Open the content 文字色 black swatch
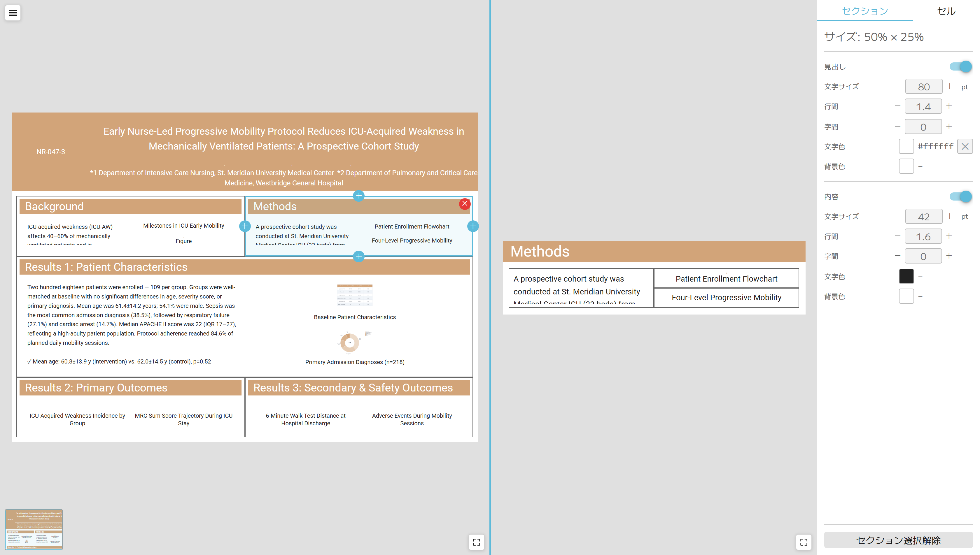 (x=906, y=276)
